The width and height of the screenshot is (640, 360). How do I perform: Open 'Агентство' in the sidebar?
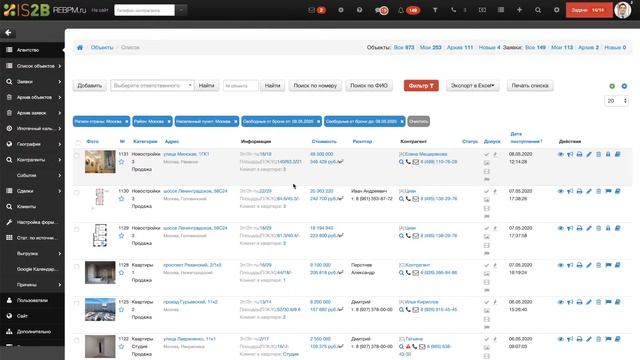tap(32, 50)
